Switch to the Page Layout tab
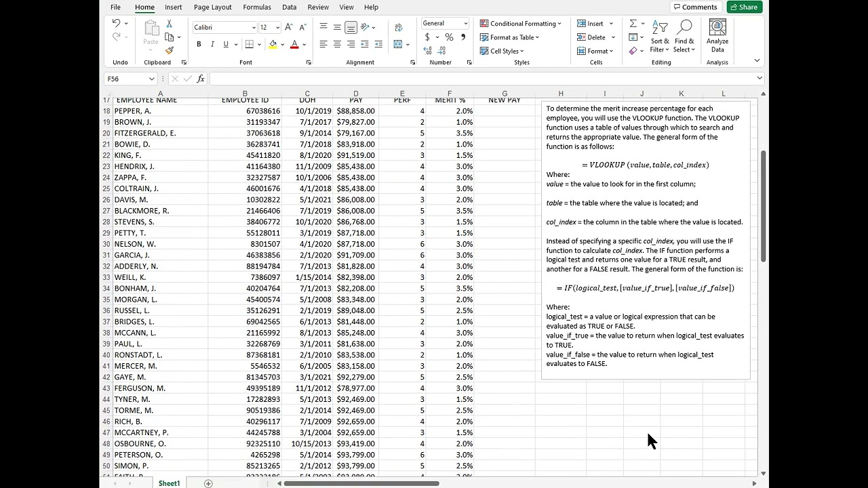Viewport: 868px width, 488px height. (x=212, y=7)
